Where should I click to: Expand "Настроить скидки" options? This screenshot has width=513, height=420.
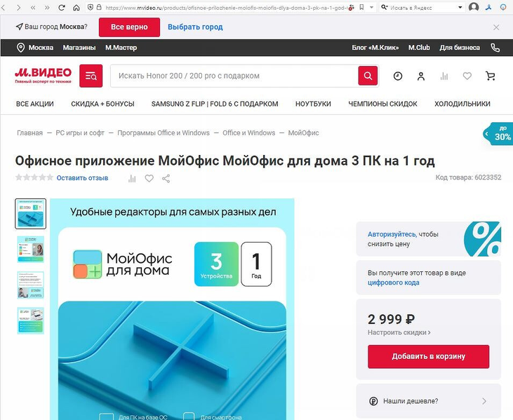click(x=399, y=332)
